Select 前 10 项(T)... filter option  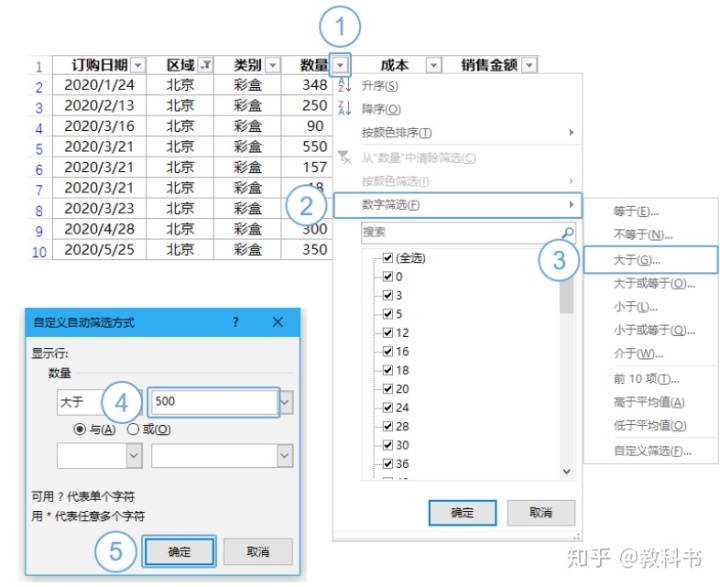click(650, 379)
